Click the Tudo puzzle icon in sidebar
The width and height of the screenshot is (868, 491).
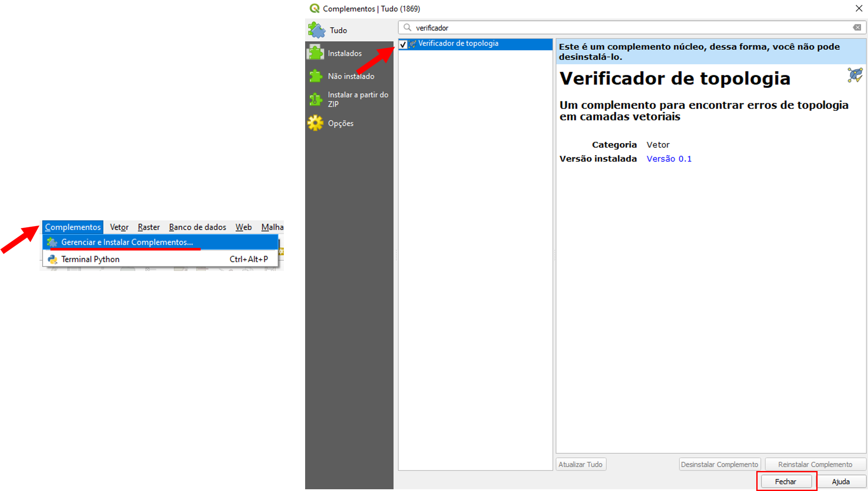[316, 30]
